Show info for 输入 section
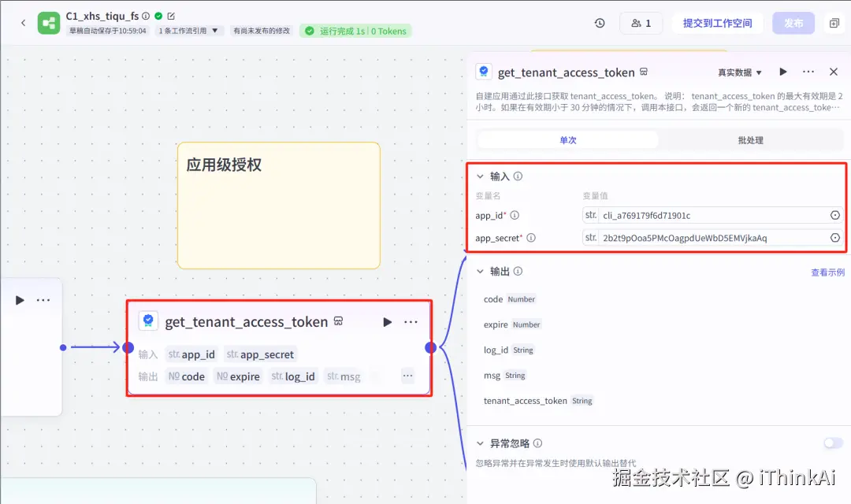Image resolution: width=851 pixels, height=504 pixels. [x=518, y=176]
